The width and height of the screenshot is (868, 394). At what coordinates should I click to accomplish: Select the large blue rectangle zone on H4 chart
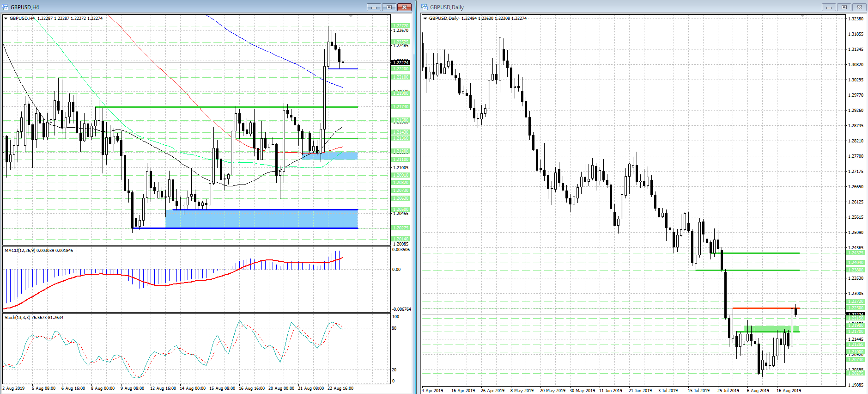(x=261, y=219)
